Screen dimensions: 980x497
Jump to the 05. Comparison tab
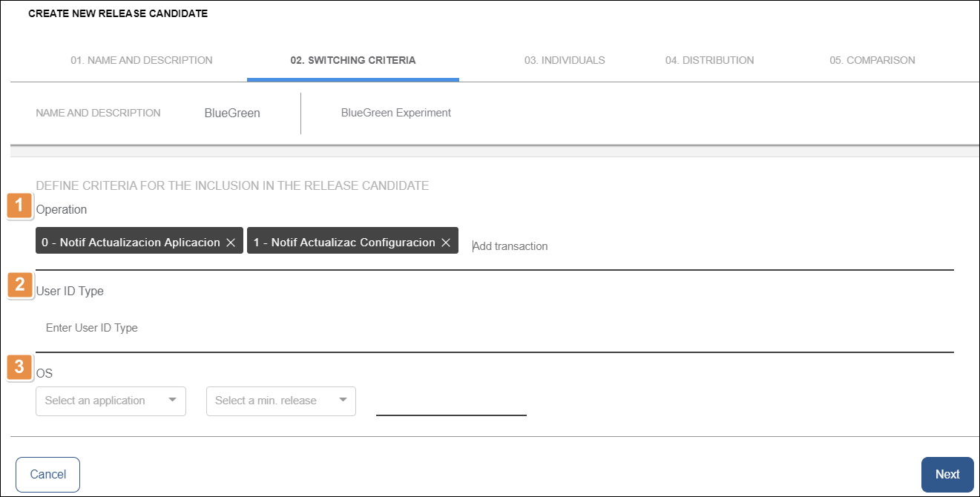click(x=872, y=60)
